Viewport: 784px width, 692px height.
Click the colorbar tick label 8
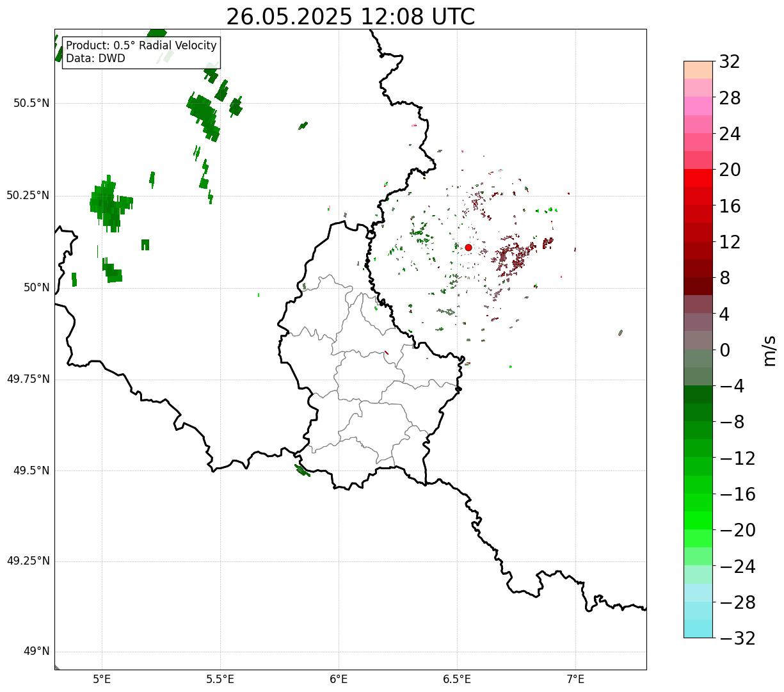pos(724,278)
